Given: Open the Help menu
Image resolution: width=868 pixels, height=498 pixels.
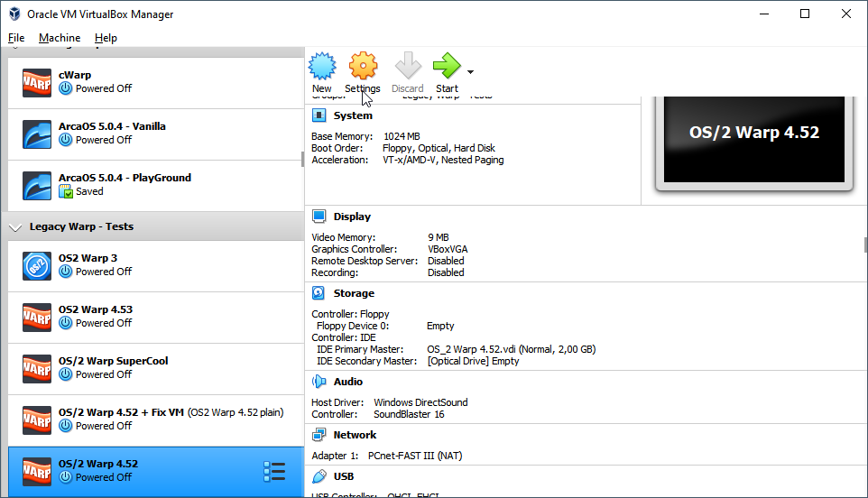Looking at the screenshot, I should (106, 38).
